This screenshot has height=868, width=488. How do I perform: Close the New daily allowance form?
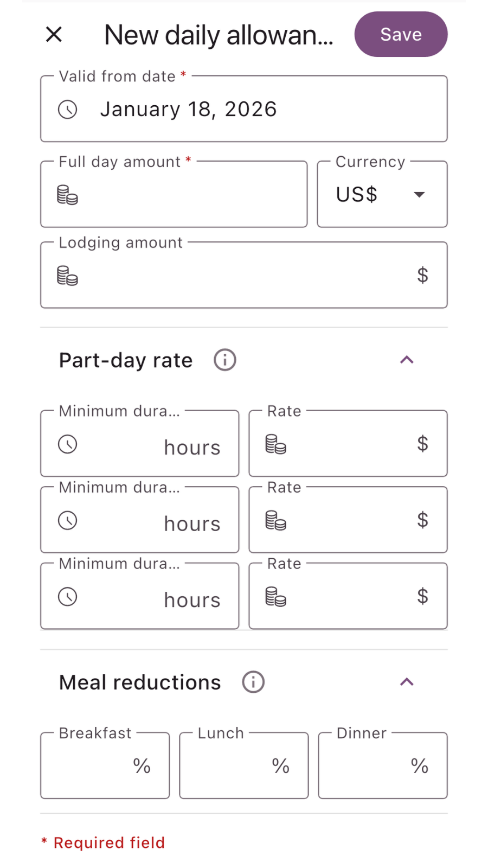pyautogui.click(x=54, y=35)
